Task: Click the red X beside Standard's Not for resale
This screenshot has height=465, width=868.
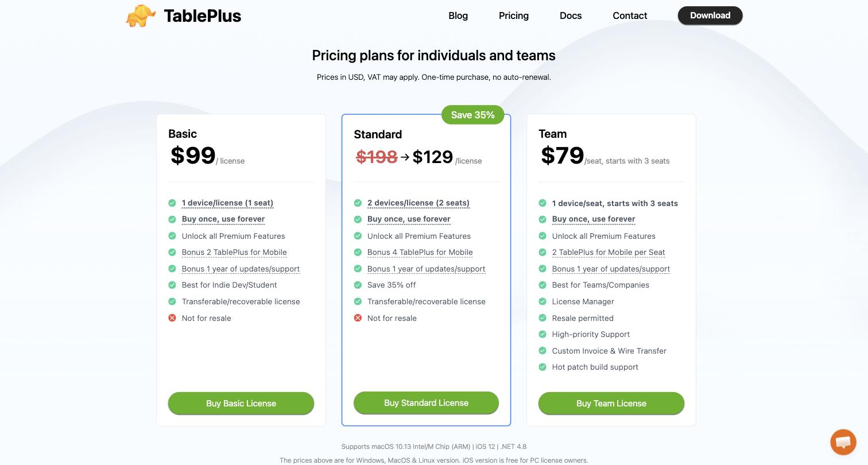Action: coord(358,318)
